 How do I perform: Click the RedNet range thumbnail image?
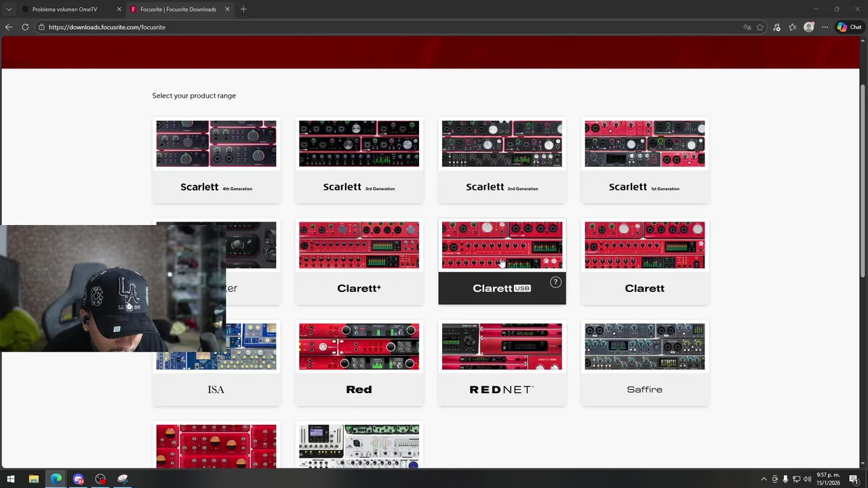point(502,346)
